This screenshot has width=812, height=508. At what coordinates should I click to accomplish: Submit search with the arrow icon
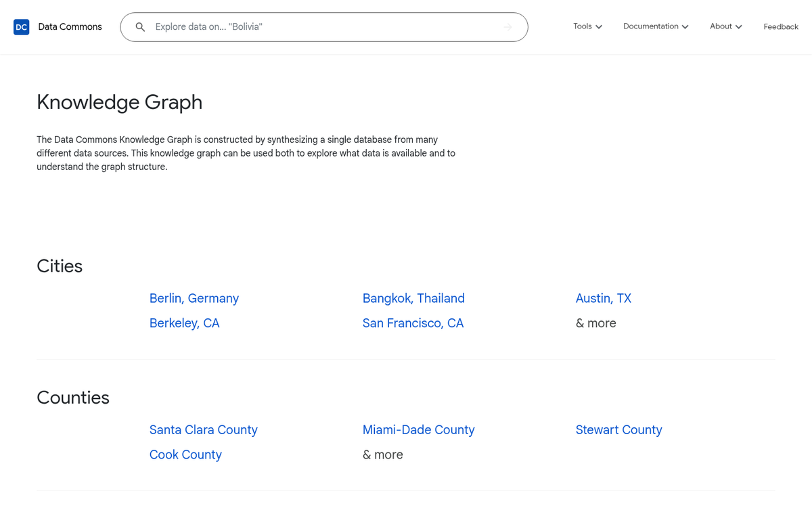[x=507, y=27]
